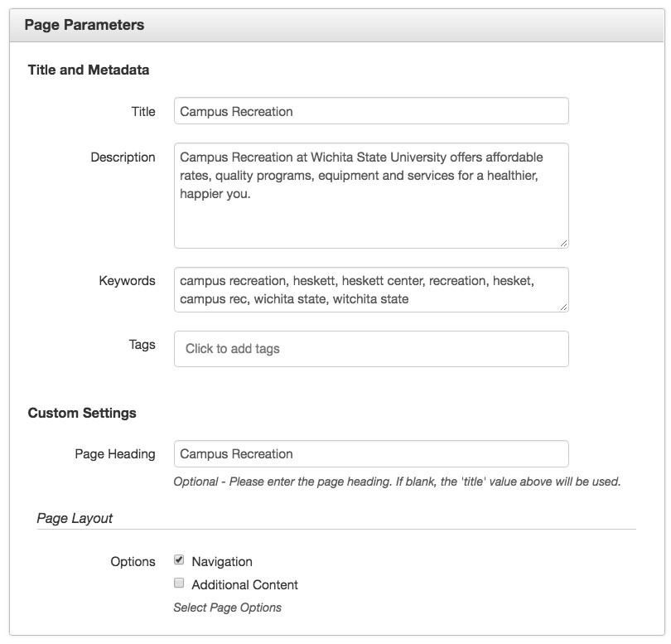Click inside the Keywords text area
This screenshot has width=671, height=644.
click(x=371, y=290)
